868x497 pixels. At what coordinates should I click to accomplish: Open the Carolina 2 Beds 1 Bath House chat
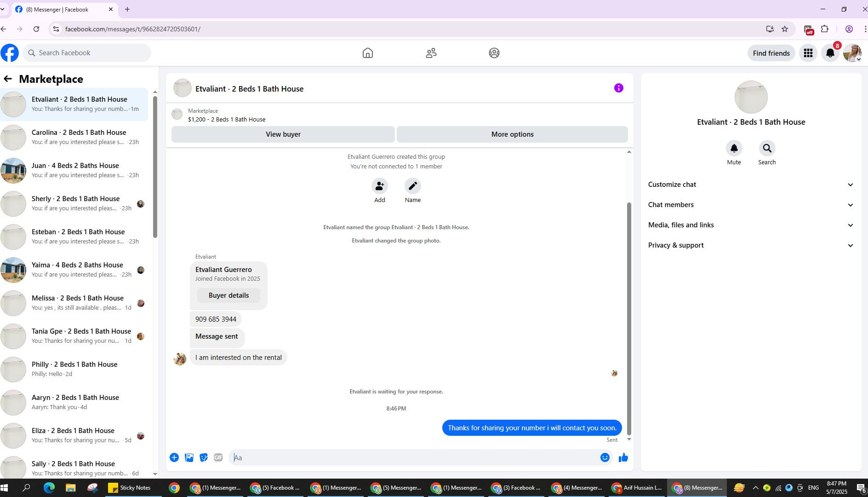pyautogui.click(x=74, y=137)
